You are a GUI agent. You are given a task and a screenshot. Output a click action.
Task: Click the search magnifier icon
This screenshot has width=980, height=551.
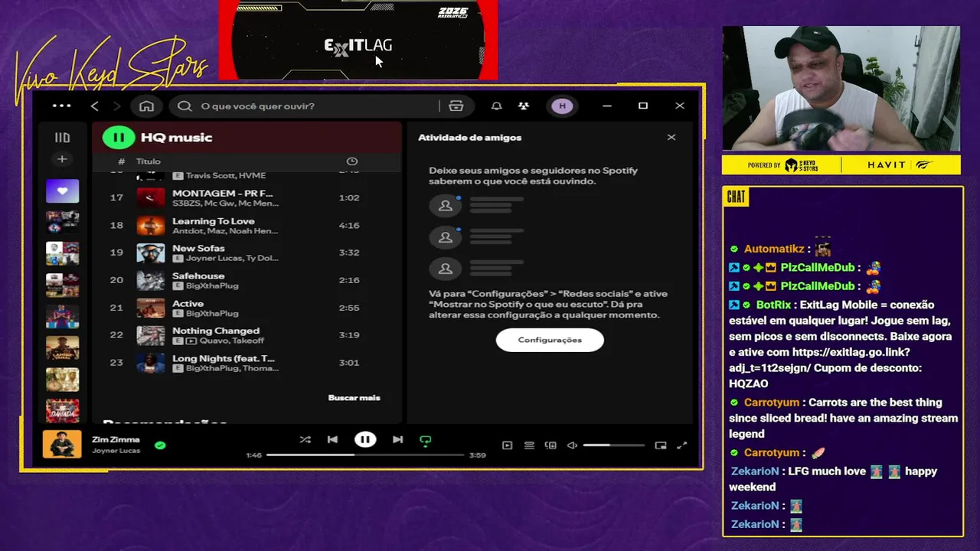coord(185,106)
